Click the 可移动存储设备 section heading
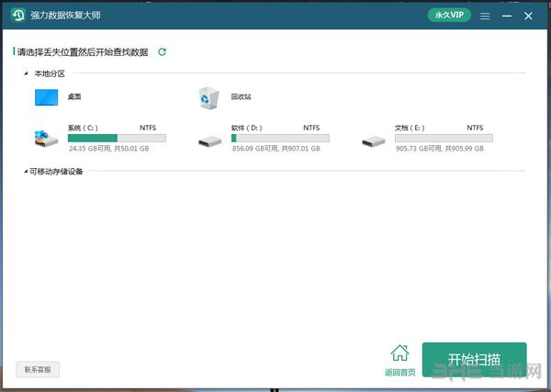Image resolution: width=551 pixels, height=392 pixels. click(56, 172)
